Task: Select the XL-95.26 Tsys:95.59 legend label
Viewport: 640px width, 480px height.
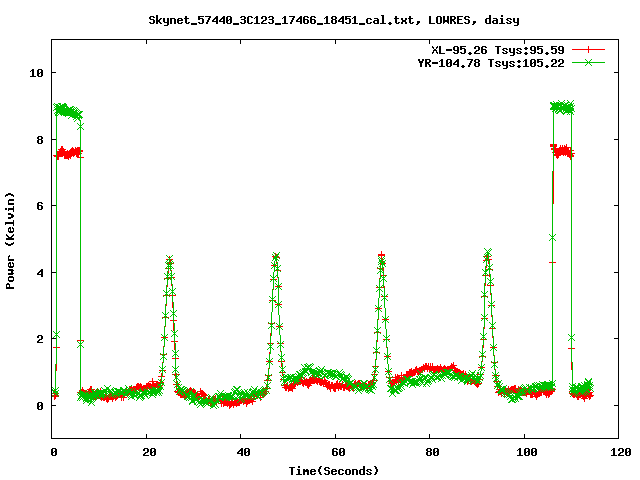Action: pos(498,50)
